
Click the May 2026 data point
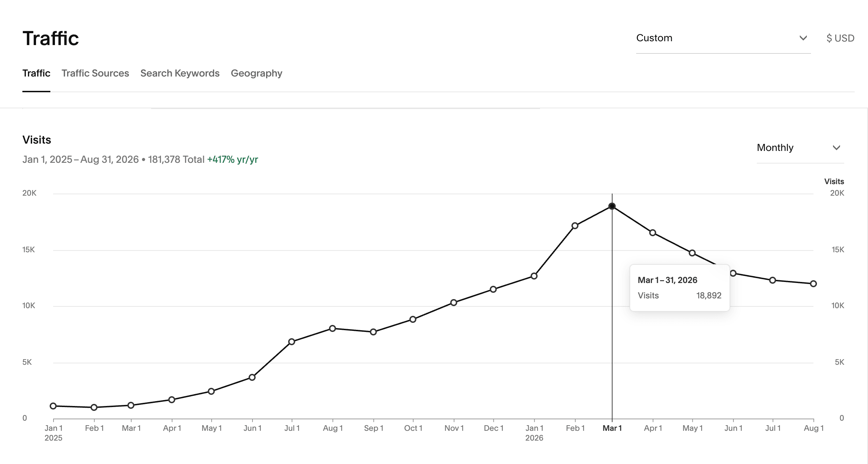(x=692, y=253)
